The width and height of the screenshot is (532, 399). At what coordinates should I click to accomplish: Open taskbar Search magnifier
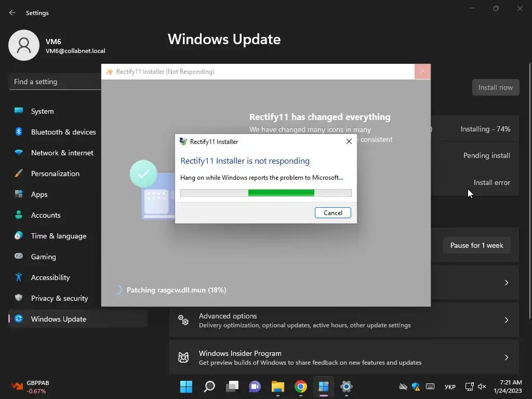[x=209, y=387]
